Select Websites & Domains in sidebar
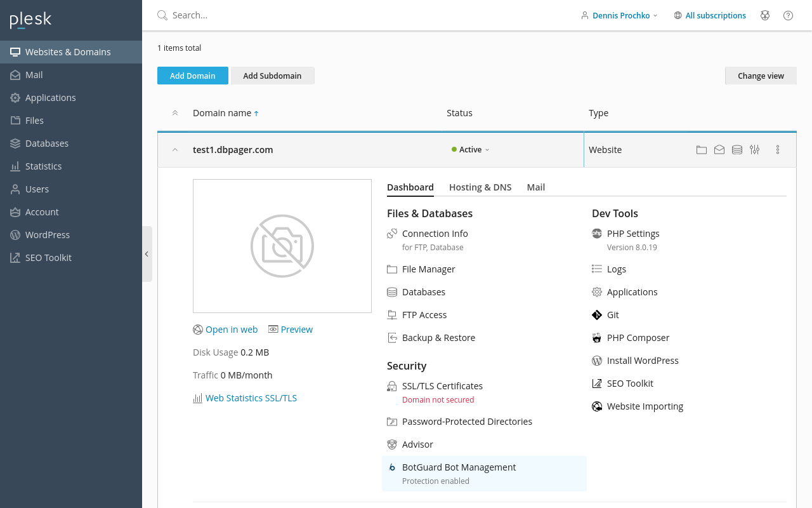 click(x=71, y=52)
